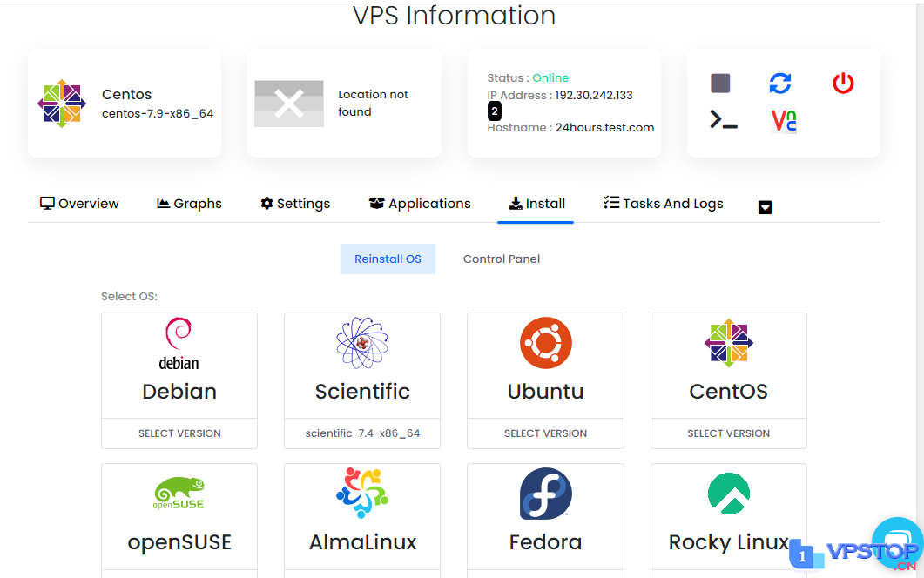Choose the Rocky Linux logo

[x=729, y=494]
